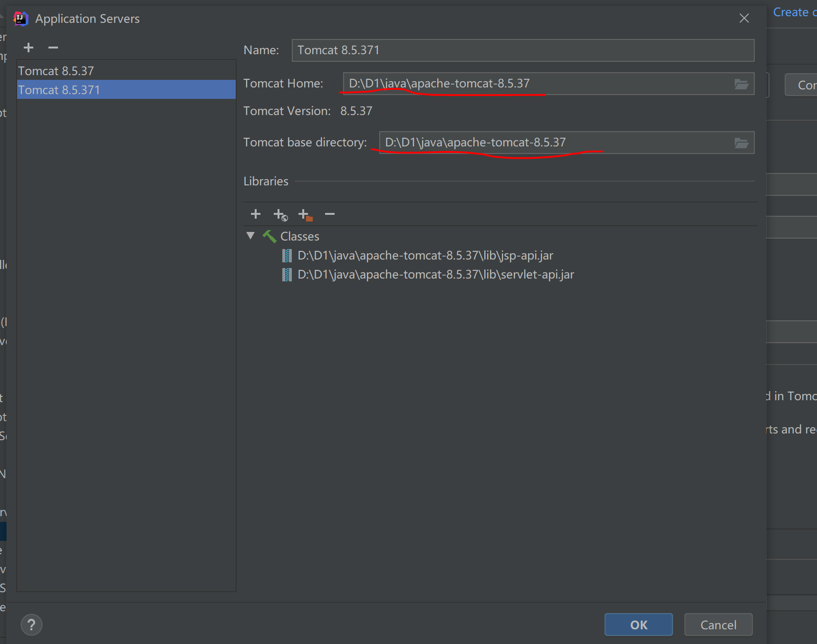Viewport: 817px width, 644px height.
Task: Collapse the Classes tree node
Action: pyautogui.click(x=250, y=236)
